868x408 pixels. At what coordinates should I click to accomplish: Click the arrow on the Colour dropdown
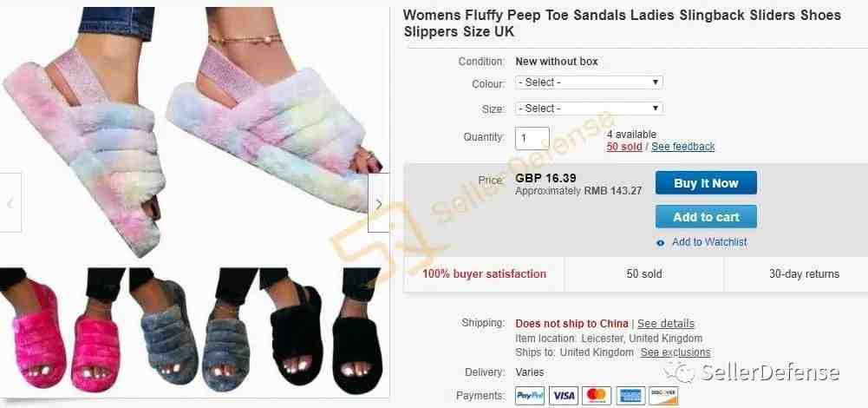click(x=655, y=82)
